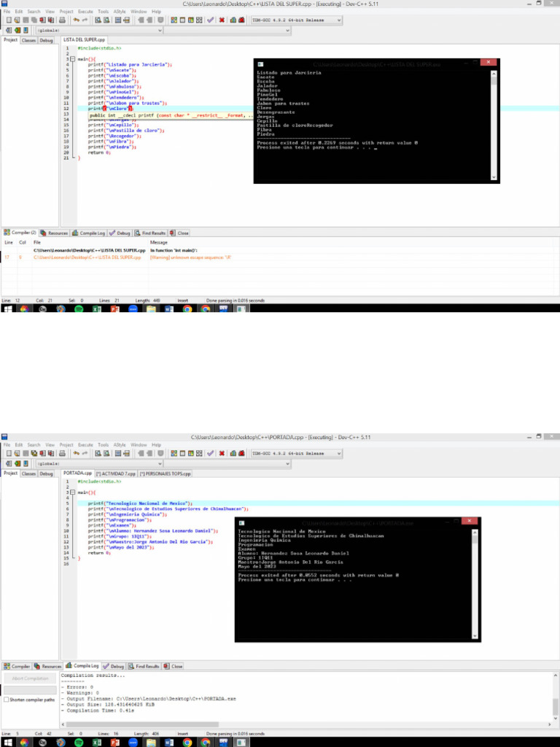Image resolution: width=560 pixels, height=747 pixels.
Task: Click scrollbar of LISTA DEL SUPER.exe console
Action: [494, 125]
